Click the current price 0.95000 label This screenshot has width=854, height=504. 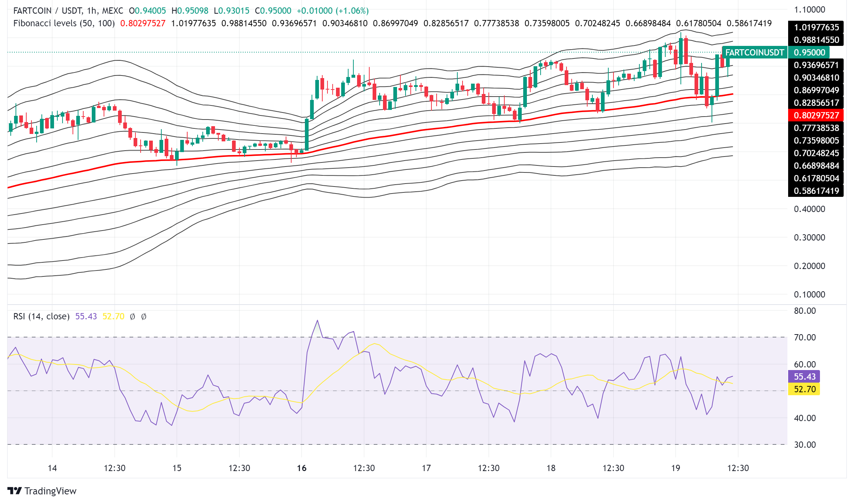809,53
